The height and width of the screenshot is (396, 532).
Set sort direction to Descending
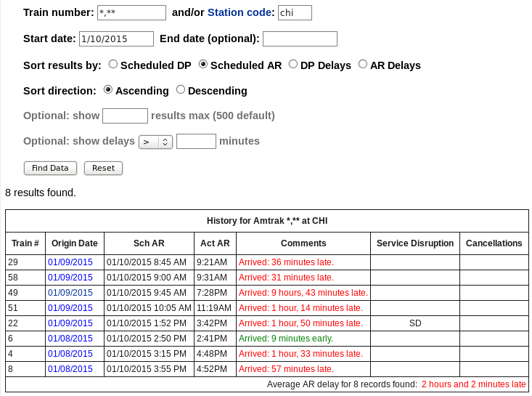pos(181,90)
